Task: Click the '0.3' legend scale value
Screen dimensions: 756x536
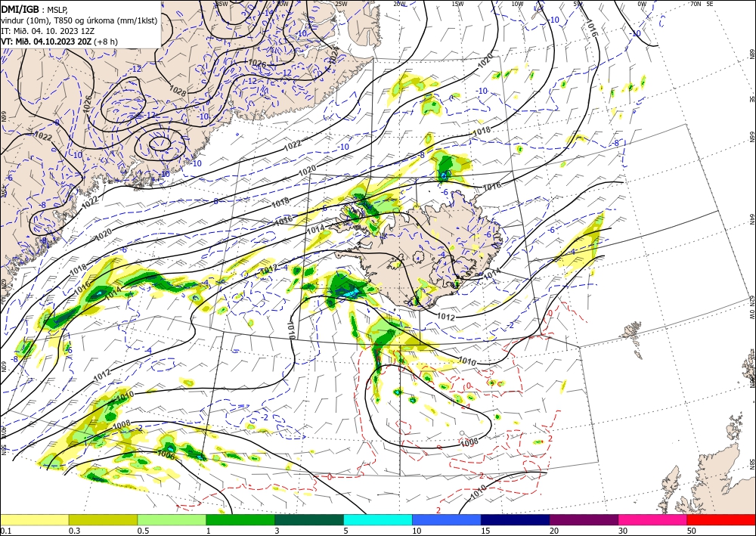Action: pos(74,531)
